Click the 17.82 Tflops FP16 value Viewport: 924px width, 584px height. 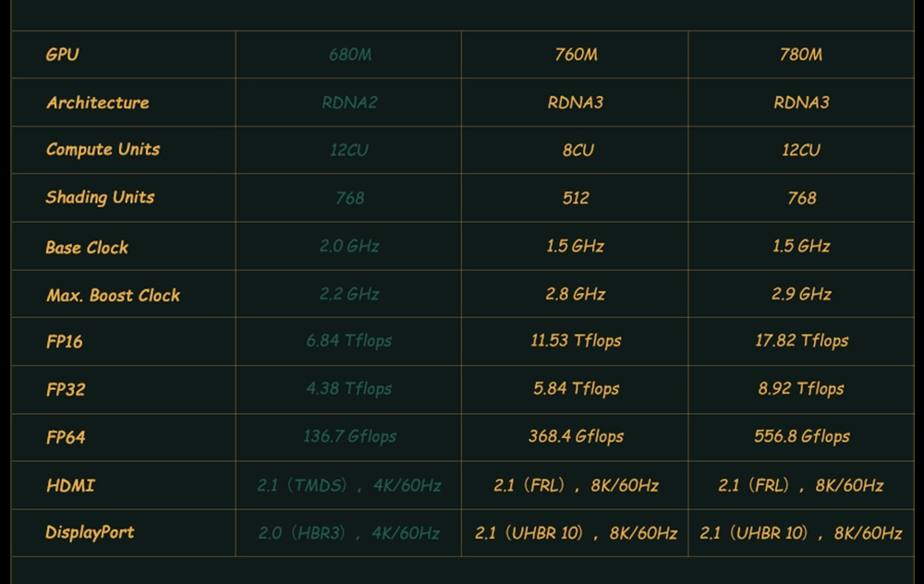pos(801,341)
